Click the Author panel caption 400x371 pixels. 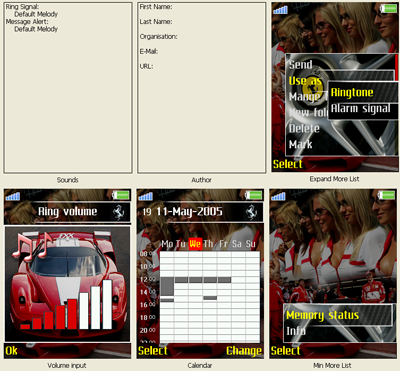click(x=201, y=180)
